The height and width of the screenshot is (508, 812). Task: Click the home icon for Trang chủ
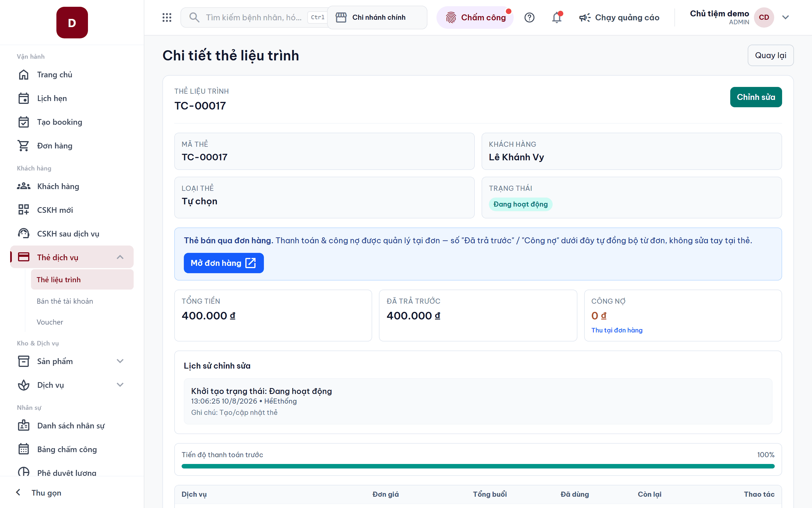tap(23, 75)
